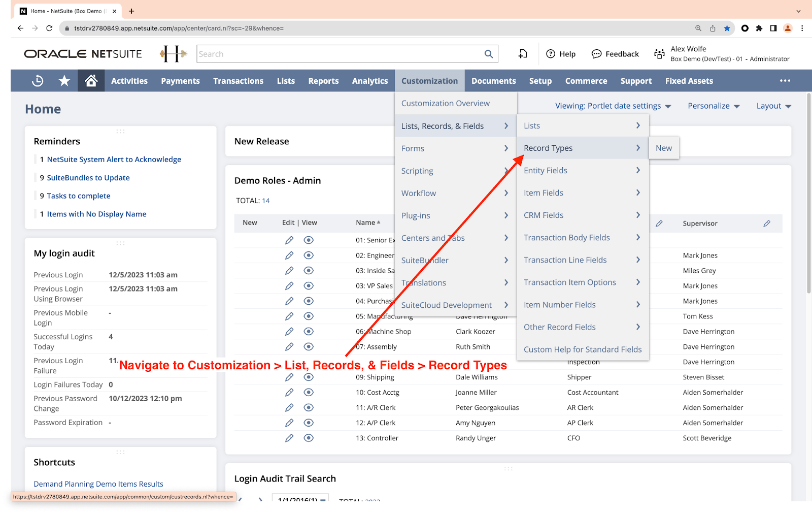Screen dimensions: 812x514
Task: Click eye icon for 12: A/P Clerk
Action: (x=309, y=423)
